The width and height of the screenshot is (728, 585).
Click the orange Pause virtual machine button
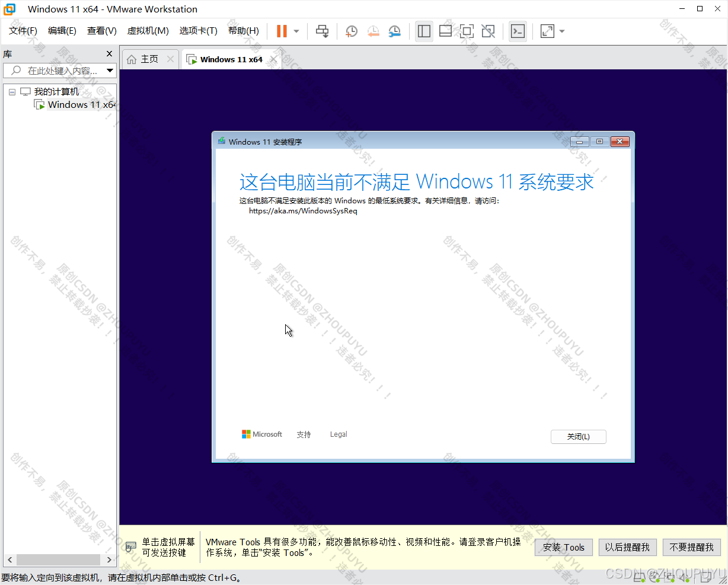[282, 31]
